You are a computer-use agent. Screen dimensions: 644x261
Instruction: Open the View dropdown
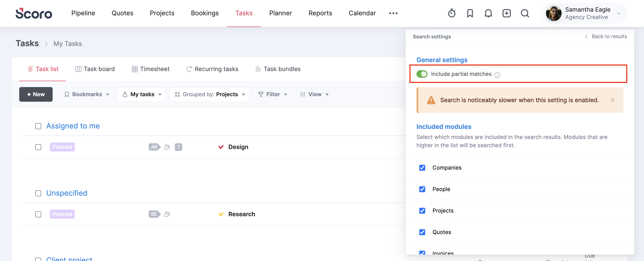(314, 94)
